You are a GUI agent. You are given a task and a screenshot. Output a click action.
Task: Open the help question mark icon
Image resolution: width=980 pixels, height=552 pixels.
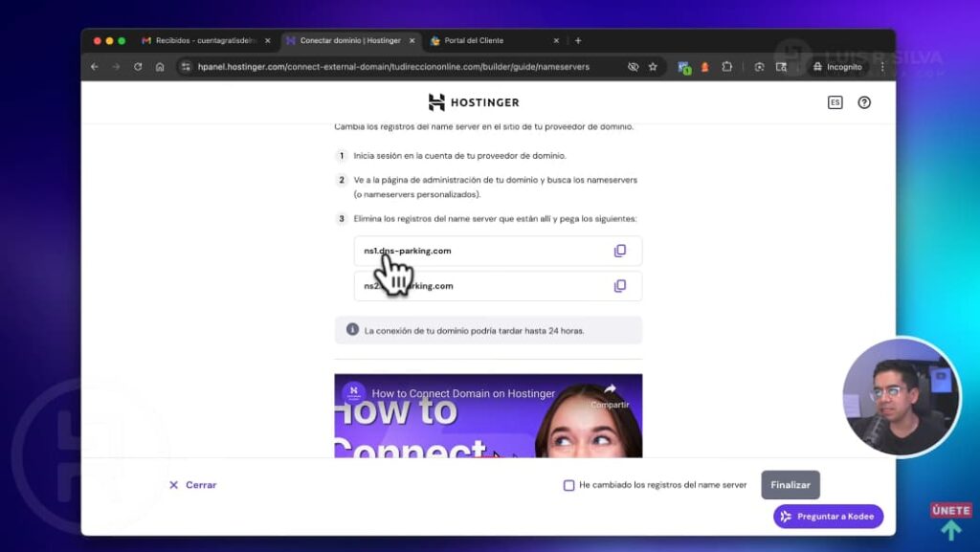click(x=864, y=102)
